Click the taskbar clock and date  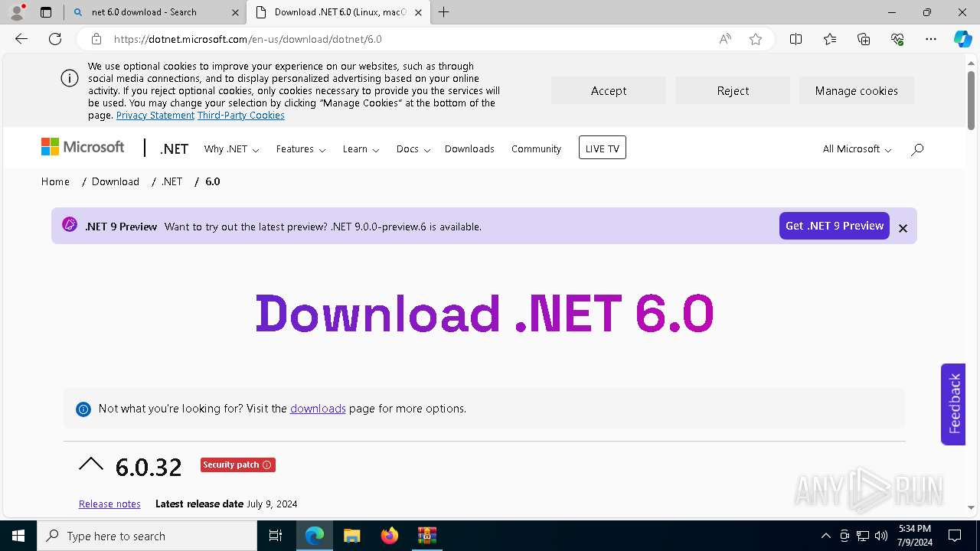click(914, 536)
